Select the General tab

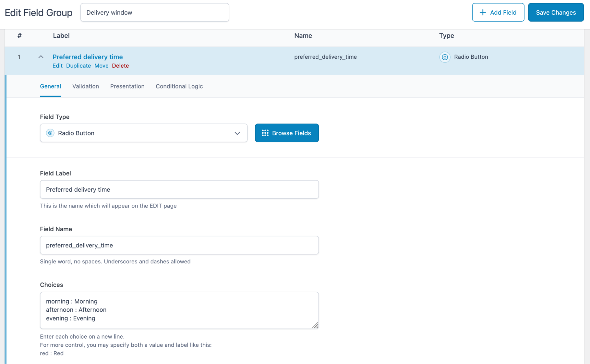click(x=50, y=86)
